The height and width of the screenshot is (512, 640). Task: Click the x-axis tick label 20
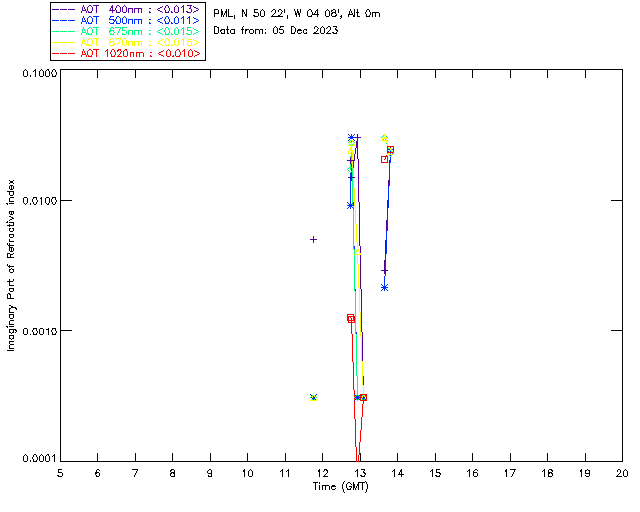[x=622, y=473]
